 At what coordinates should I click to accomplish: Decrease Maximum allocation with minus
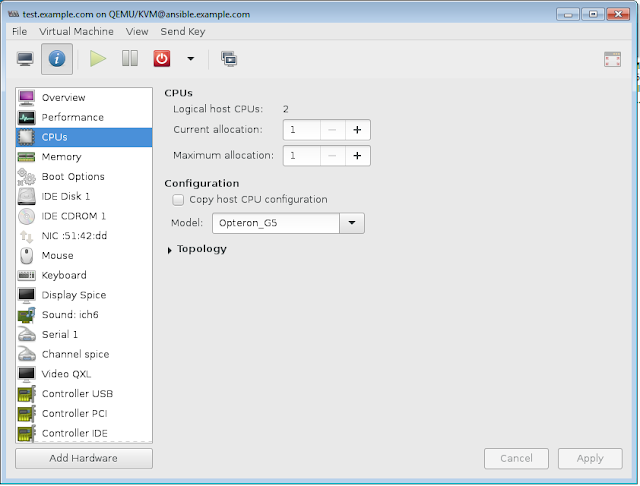(332, 155)
